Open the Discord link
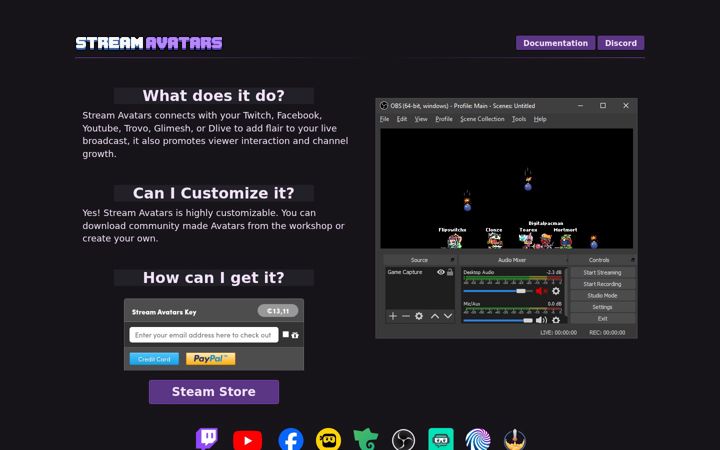 tap(620, 43)
